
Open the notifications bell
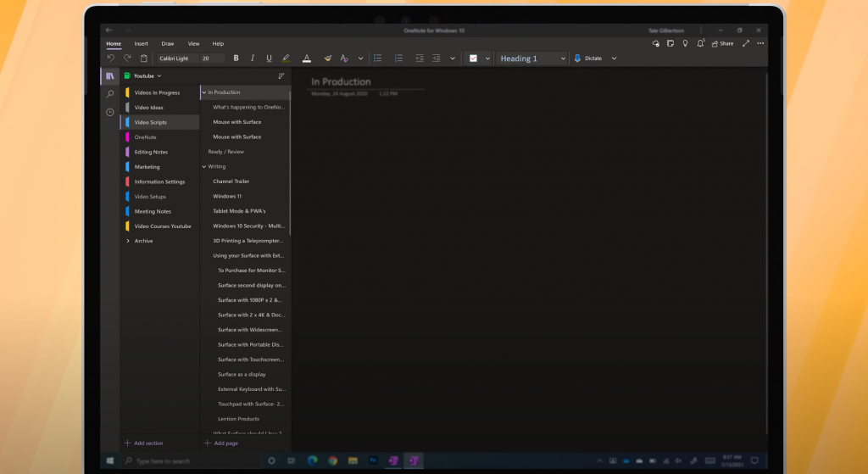click(x=700, y=43)
